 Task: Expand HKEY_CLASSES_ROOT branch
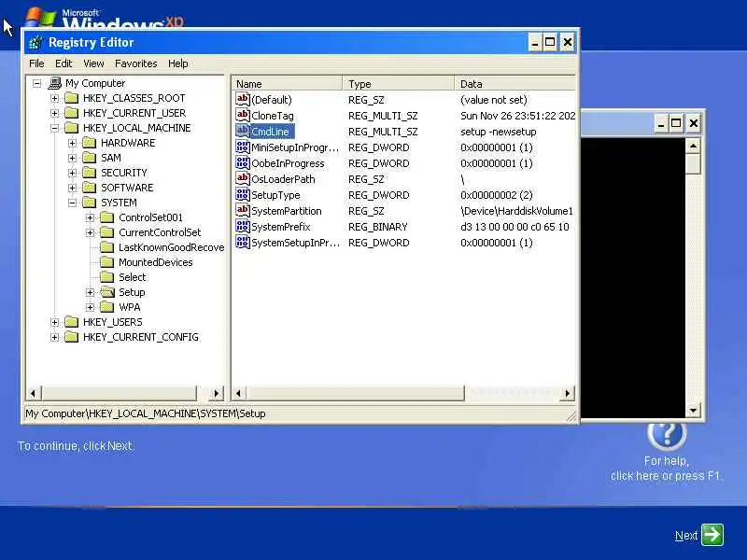point(54,98)
